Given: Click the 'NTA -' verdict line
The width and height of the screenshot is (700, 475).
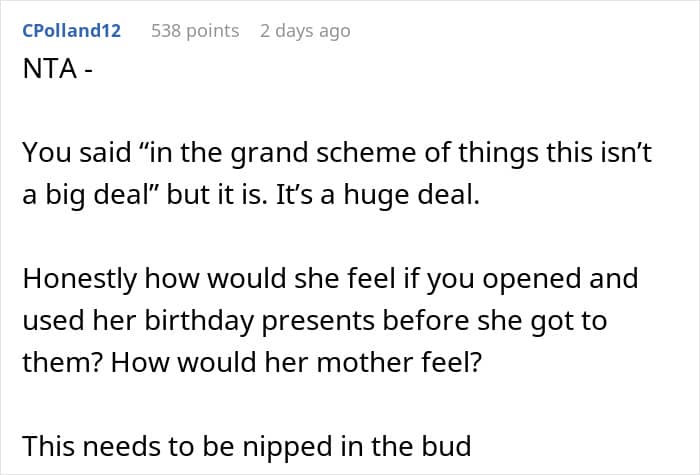Looking at the screenshot, I should coord(62,73).
